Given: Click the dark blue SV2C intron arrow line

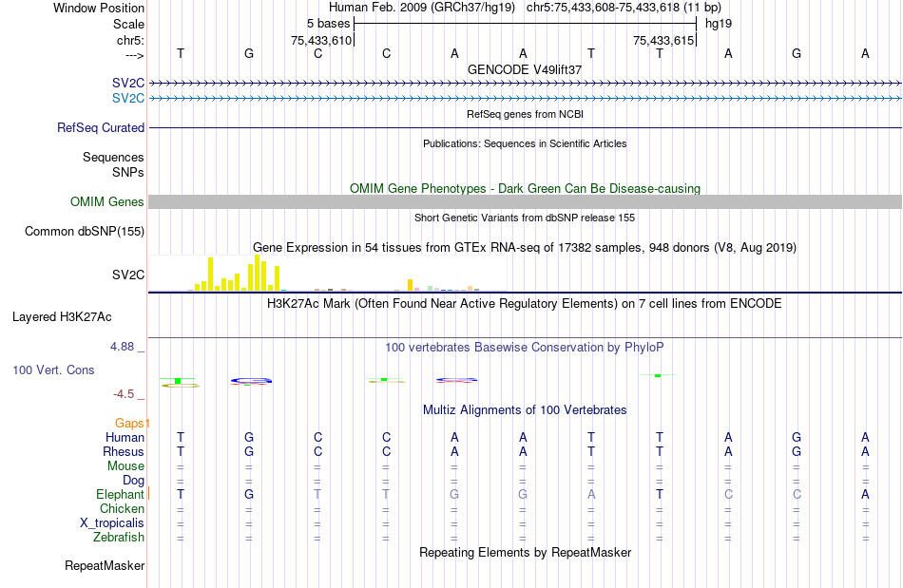Looking at the screenshot, I should pos(526,84).
